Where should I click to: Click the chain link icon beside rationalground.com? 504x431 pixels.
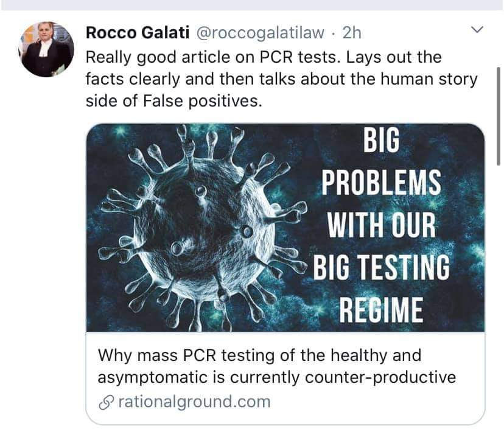pos(107,402)
